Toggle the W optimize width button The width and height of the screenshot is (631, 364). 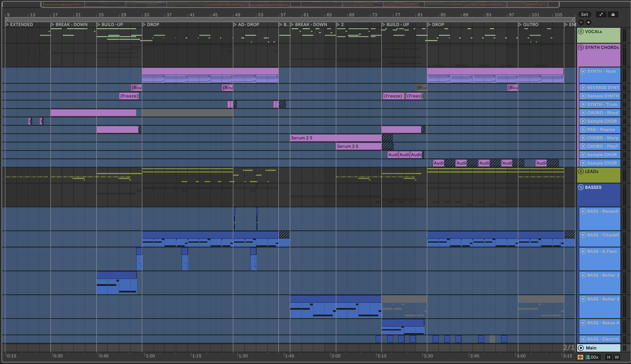pos(616,357)
